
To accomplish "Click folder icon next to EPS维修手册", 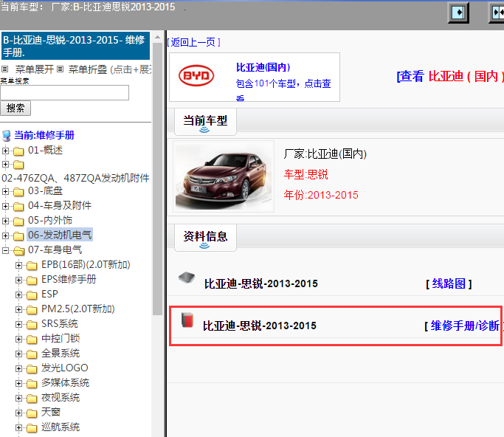I will pyautogui.click(x=32, y=280).
